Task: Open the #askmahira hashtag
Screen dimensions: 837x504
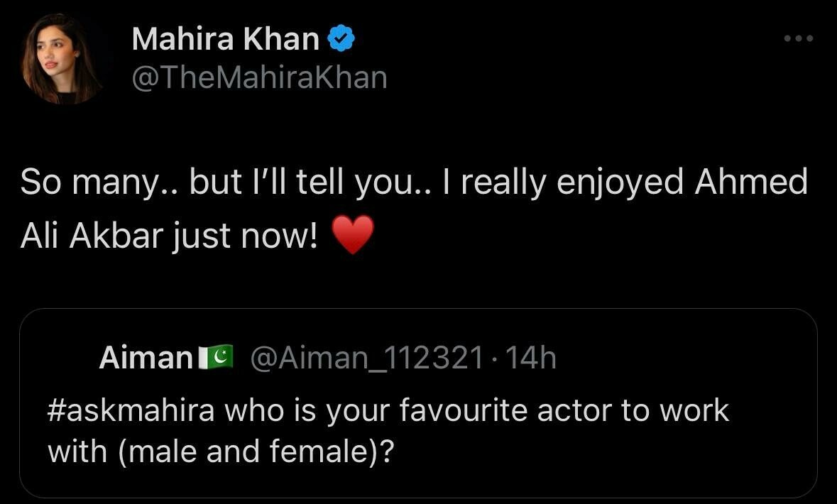Action: tap(131, 412)
